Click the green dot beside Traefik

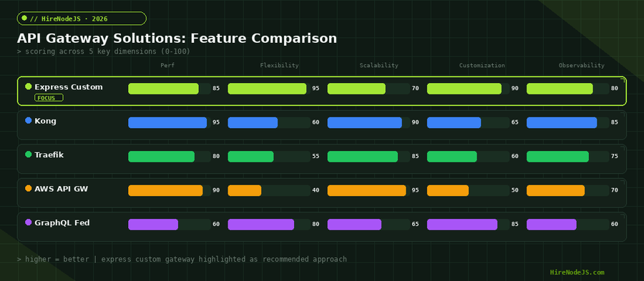pyautogui.click(x=29, y=154)
